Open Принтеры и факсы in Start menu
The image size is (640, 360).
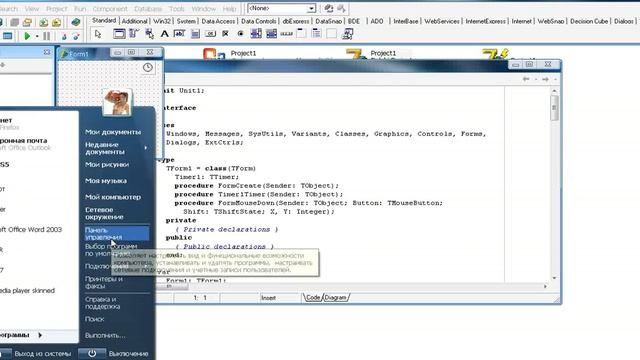pos(104,282)
